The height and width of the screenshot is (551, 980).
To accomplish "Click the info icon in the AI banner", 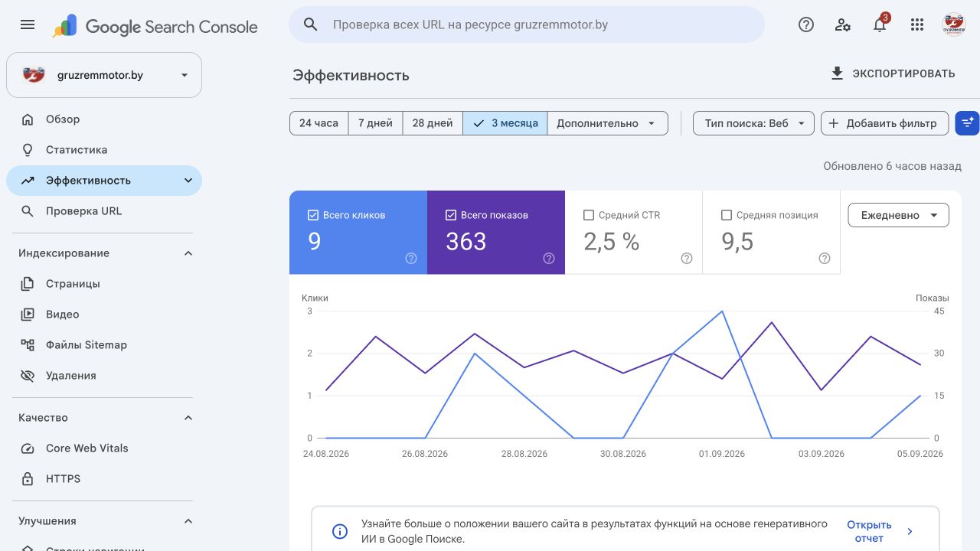I will click(339, 531).
